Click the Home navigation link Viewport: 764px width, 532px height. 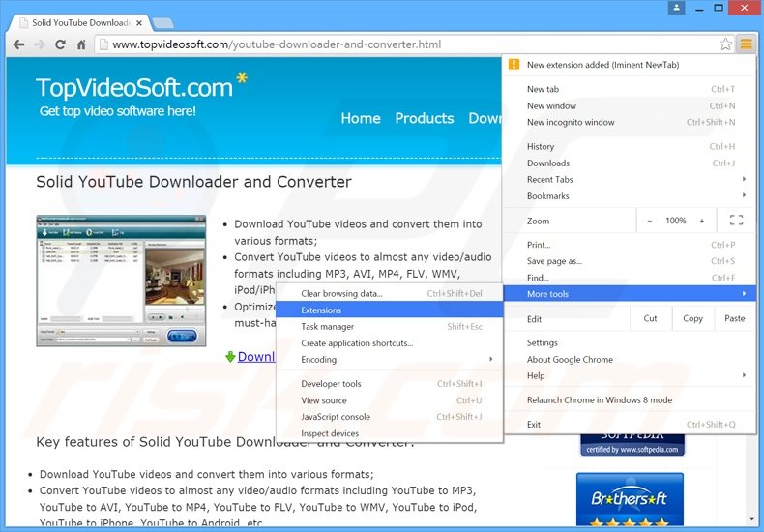coord(361,118)
